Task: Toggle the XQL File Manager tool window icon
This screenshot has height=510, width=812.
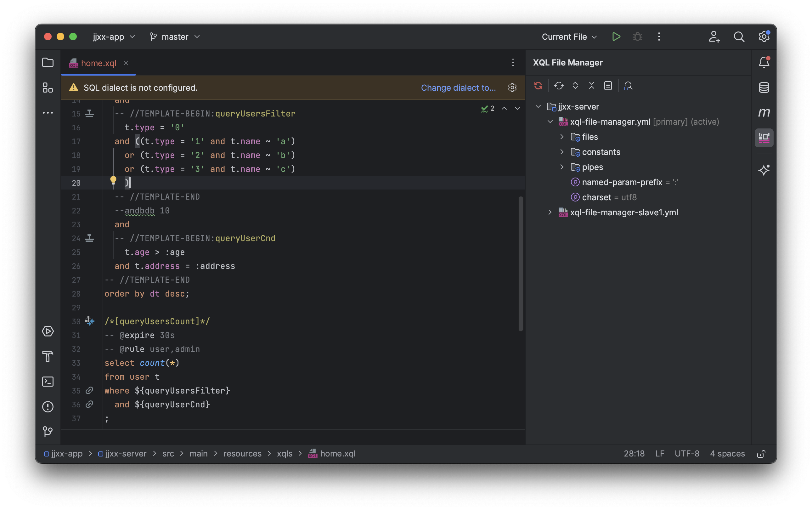Action: coord(764,138)
